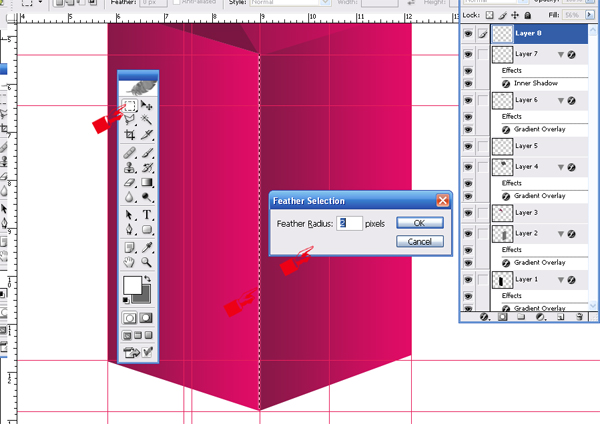Select the Healing Brush tool
This screenshot has width=600, height=424.
click(130, 153)
